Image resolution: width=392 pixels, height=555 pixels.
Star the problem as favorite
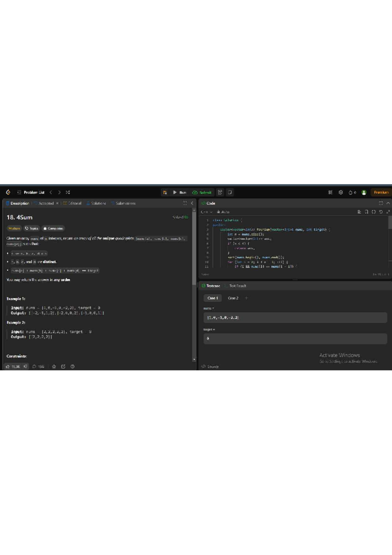click(x=54, y=366)
